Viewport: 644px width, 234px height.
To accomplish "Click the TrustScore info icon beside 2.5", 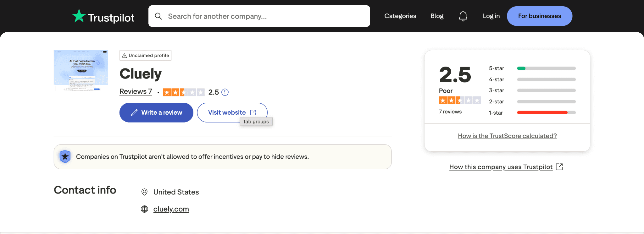I will coord(225,92).
